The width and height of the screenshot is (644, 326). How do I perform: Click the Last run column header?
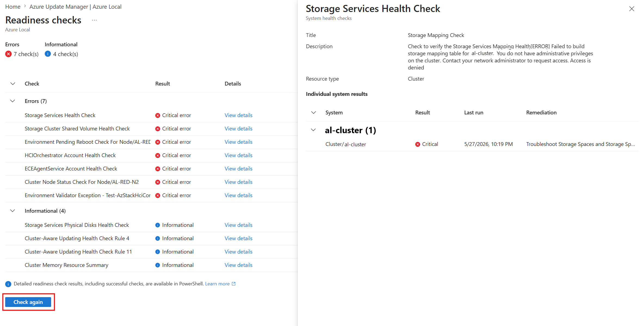(x=474, y=112)
